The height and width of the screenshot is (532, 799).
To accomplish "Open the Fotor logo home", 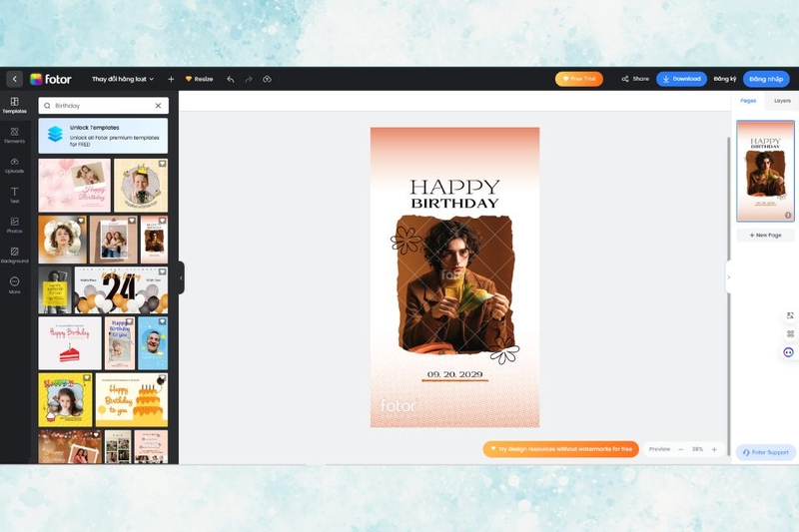I will 51,79.
